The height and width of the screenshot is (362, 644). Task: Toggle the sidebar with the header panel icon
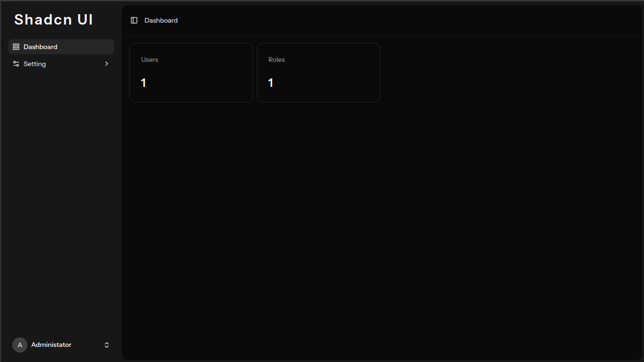tap(134, 20)
